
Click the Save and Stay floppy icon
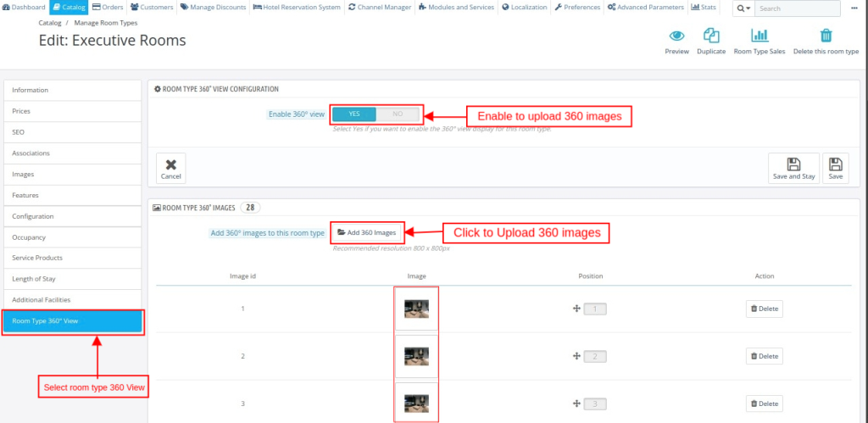[x=793, y=164]
